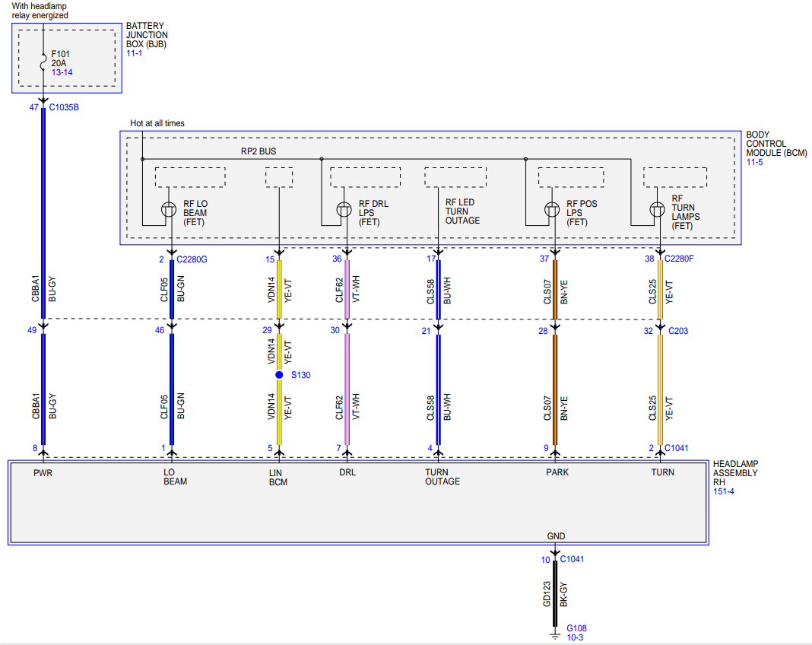Viewport: 812px width, 645px height.
Task: Click the "GND" headlamp terminal label
Action: pos(557,536)
